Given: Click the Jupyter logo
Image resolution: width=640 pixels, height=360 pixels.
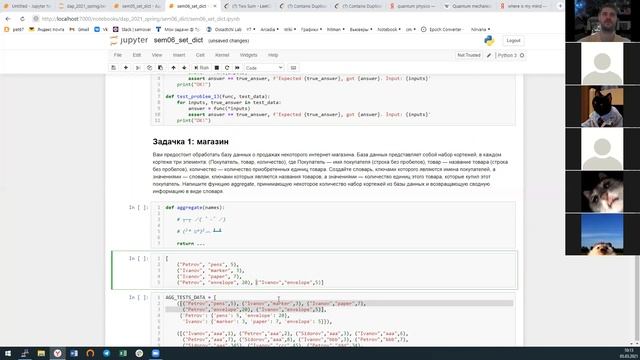Looking at the screenshot, I should point(129,40).
